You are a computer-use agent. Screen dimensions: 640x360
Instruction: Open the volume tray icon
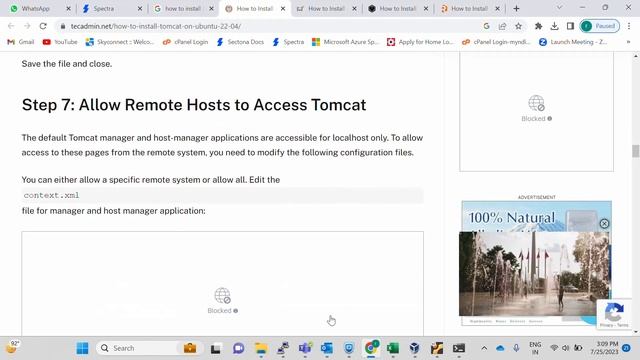pyautogui.click(x=566, y=348)
